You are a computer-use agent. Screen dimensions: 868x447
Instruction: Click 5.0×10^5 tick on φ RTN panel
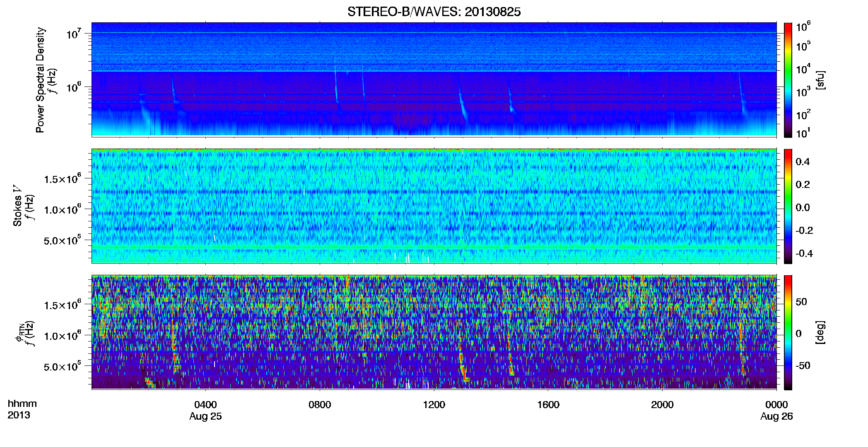click(63, 366)
